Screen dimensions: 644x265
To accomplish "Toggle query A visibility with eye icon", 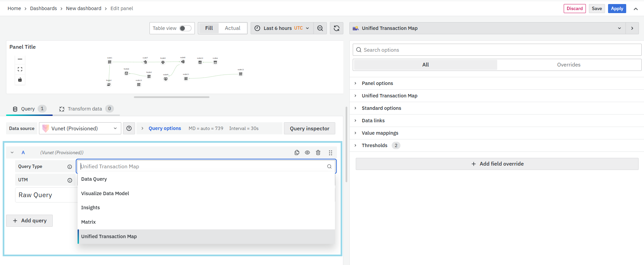I will [307, 152].
